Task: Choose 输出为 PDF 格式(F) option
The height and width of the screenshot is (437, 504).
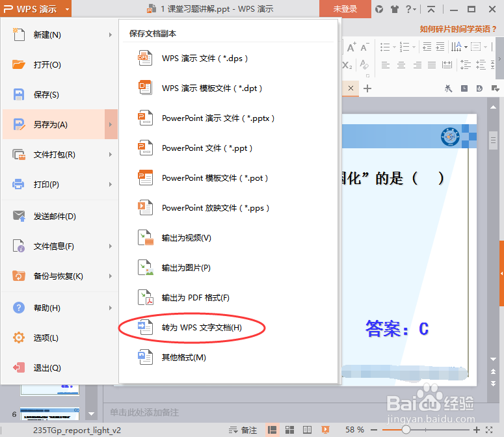Action: [x=228, y=297]
